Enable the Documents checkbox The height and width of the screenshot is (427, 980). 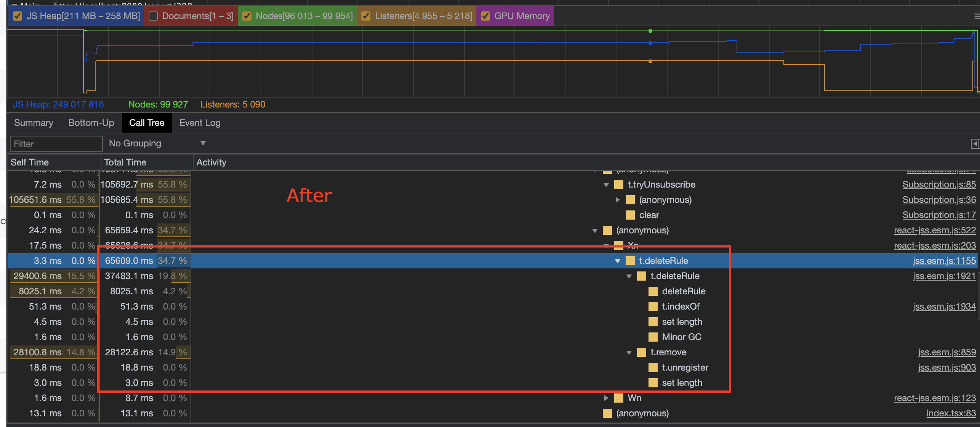[154, 16]
